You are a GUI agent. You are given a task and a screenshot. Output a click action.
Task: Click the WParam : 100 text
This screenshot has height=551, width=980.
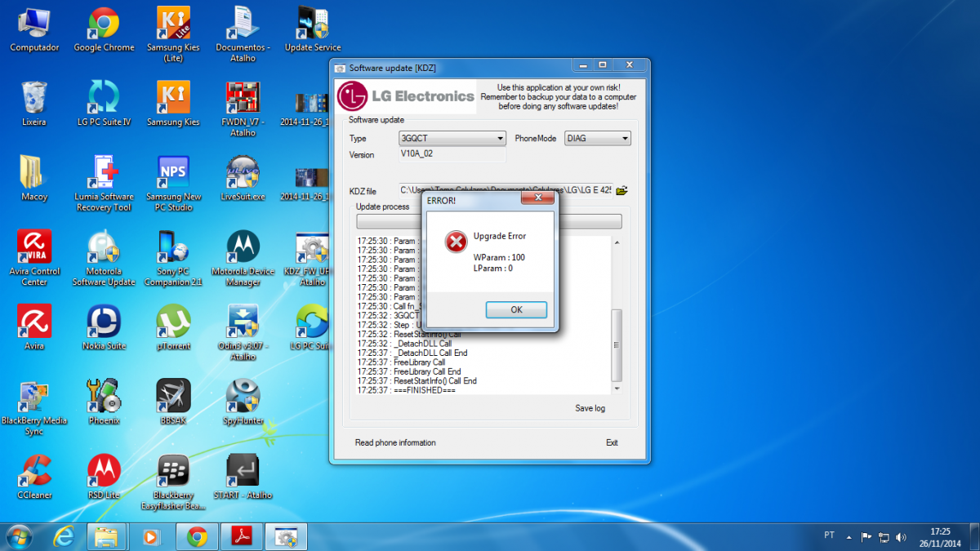[499, 257]
